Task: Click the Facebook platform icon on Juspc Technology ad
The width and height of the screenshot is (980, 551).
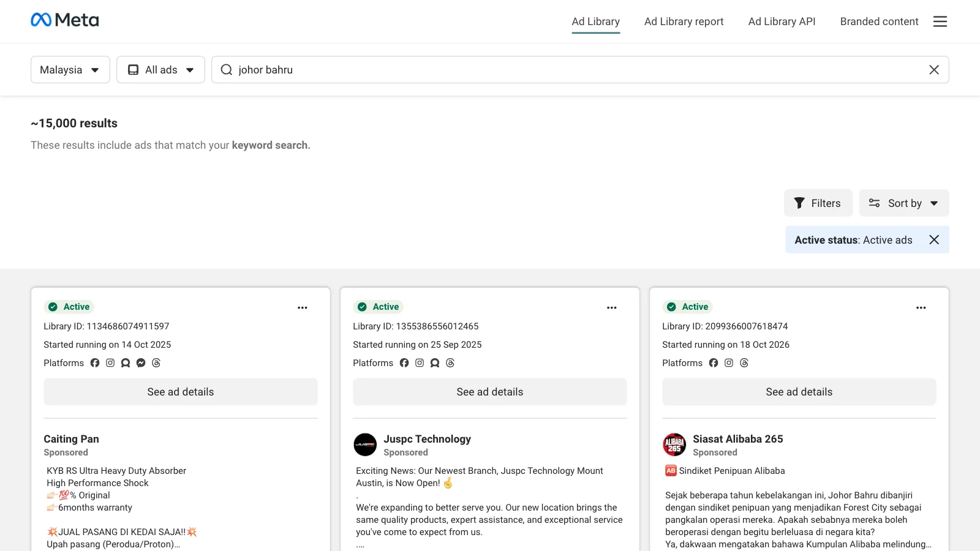Action: click(404, 363)
